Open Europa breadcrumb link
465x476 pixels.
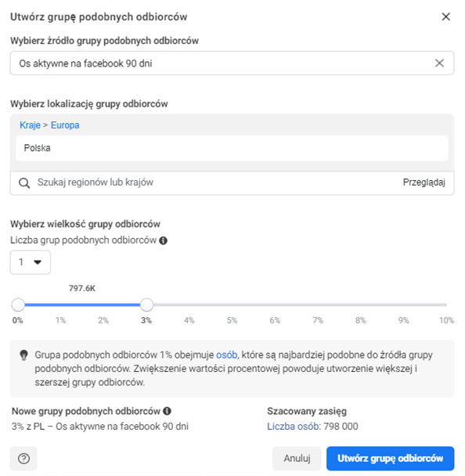pos(65,125)
